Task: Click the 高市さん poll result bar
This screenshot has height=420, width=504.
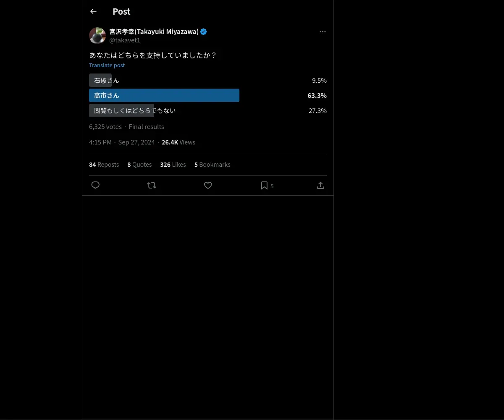Action: [x=164, y=95]
